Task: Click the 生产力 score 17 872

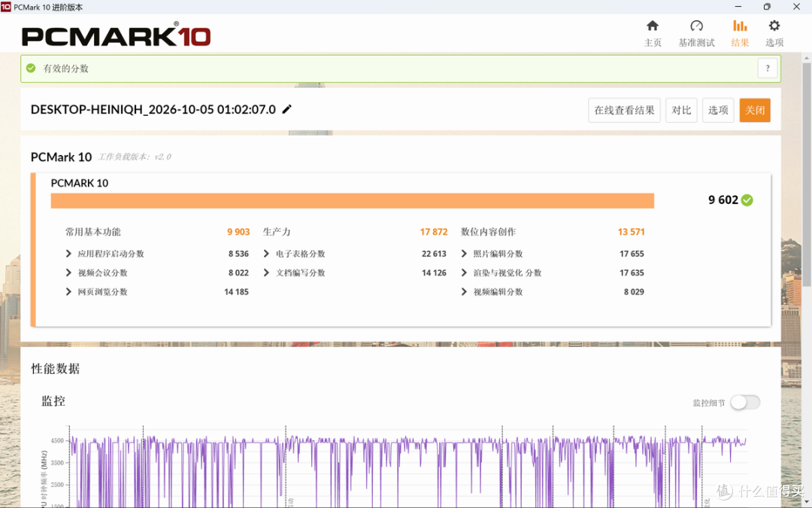Action: coord(434,232)
